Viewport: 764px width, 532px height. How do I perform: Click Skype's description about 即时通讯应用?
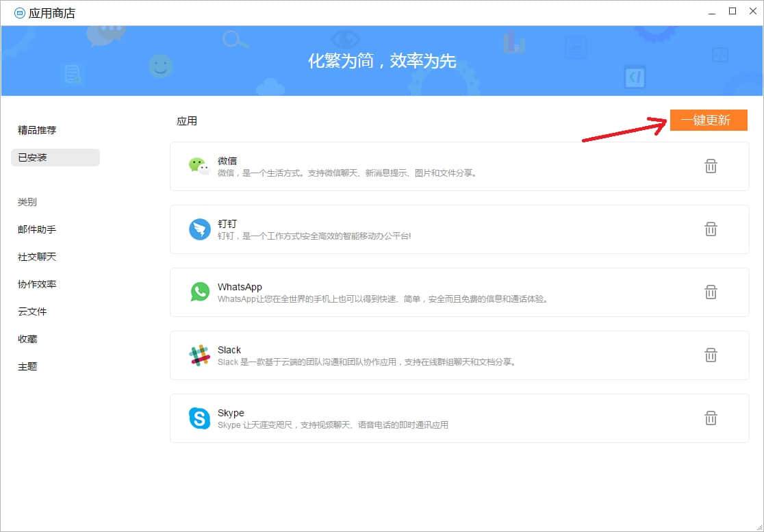tap(333, 425)
